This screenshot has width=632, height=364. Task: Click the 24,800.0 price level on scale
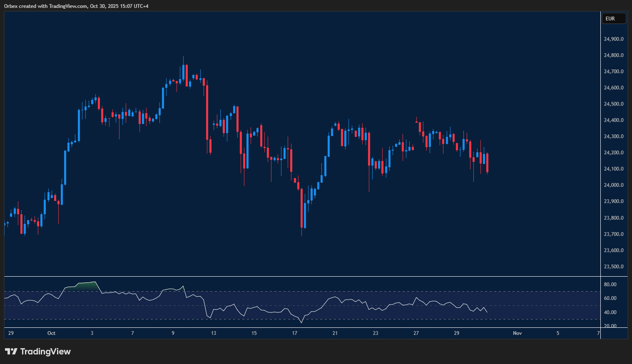click(x=613, y=55)
